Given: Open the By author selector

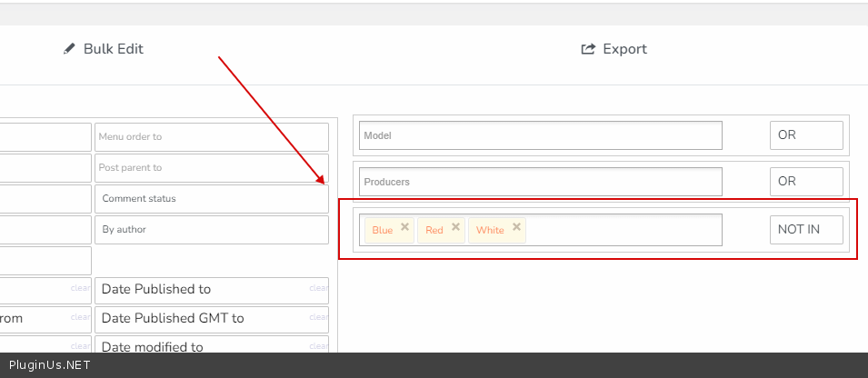Looking at the screenshot, I should tap(211, 230).
